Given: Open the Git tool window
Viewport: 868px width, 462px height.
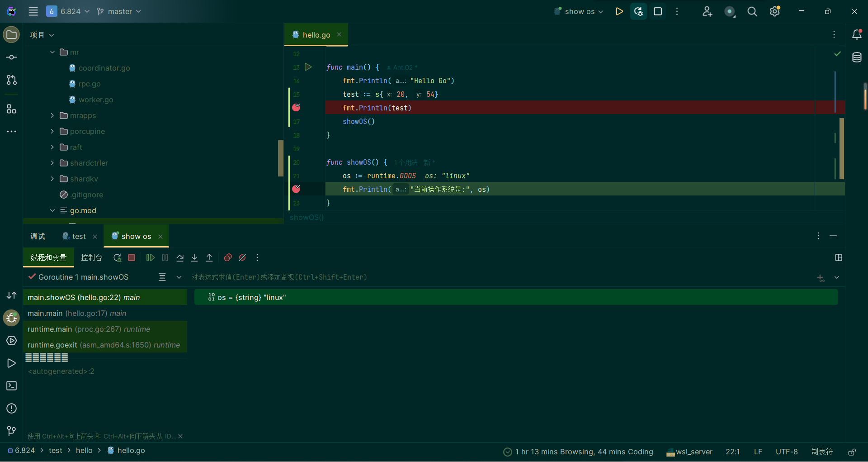Looking at the screenshot, I should pyautogui.click(x=11, y=431).
